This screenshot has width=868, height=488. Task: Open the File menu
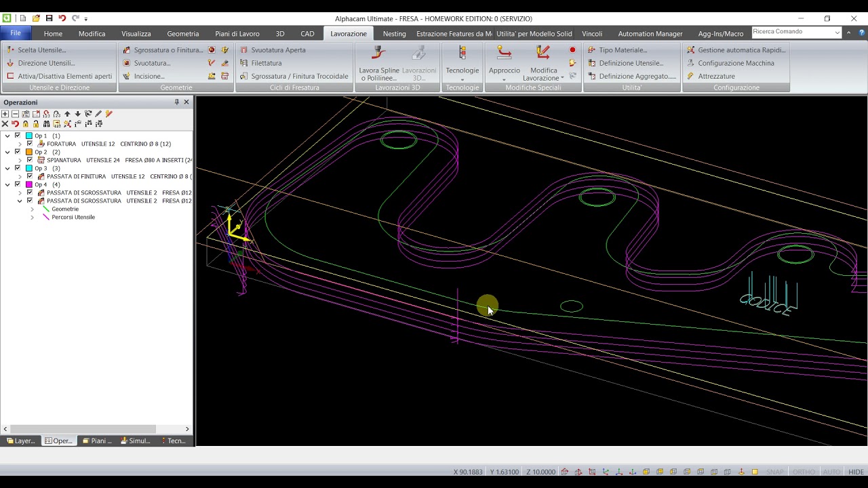(x=16, y=33)
